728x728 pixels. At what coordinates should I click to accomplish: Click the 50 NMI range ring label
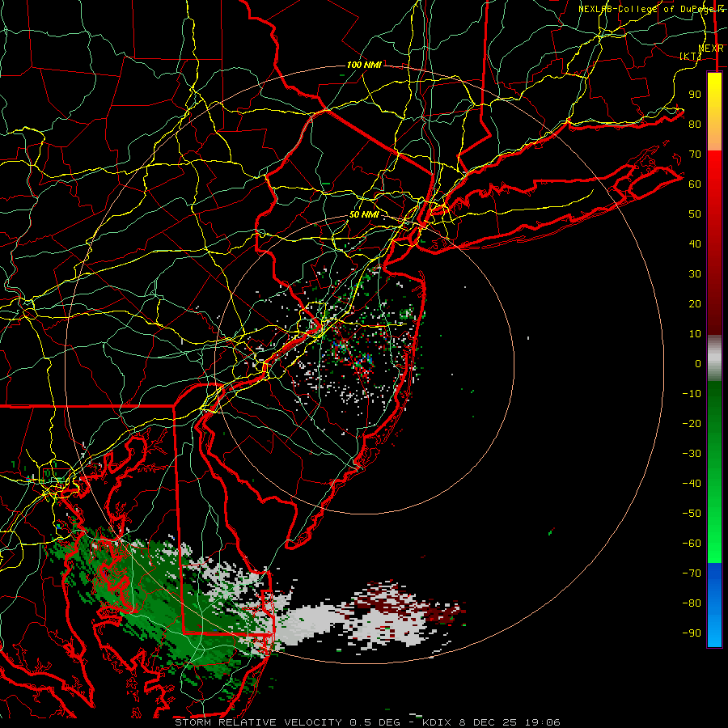[x=364, y=214]
